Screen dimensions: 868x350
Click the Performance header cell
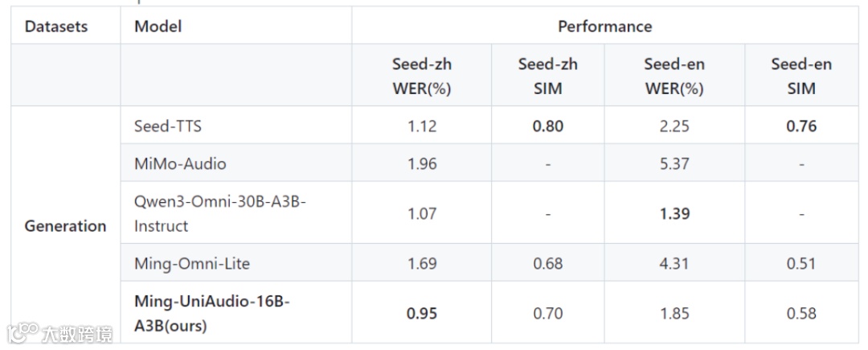click(604, 26)
